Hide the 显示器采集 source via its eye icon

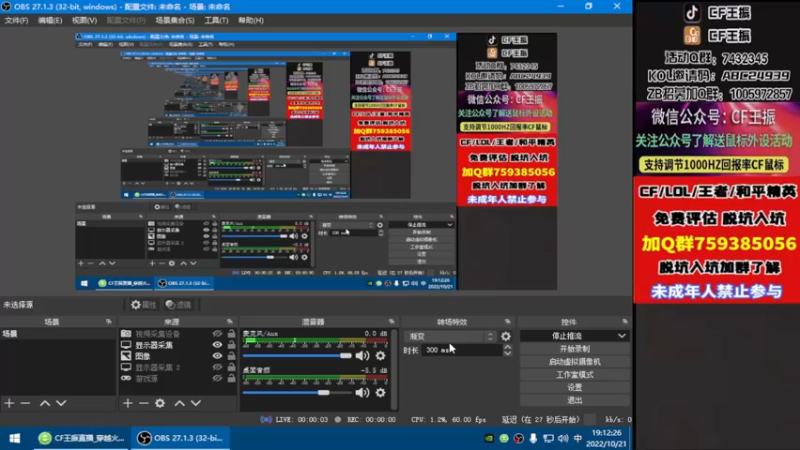(217, 345)
